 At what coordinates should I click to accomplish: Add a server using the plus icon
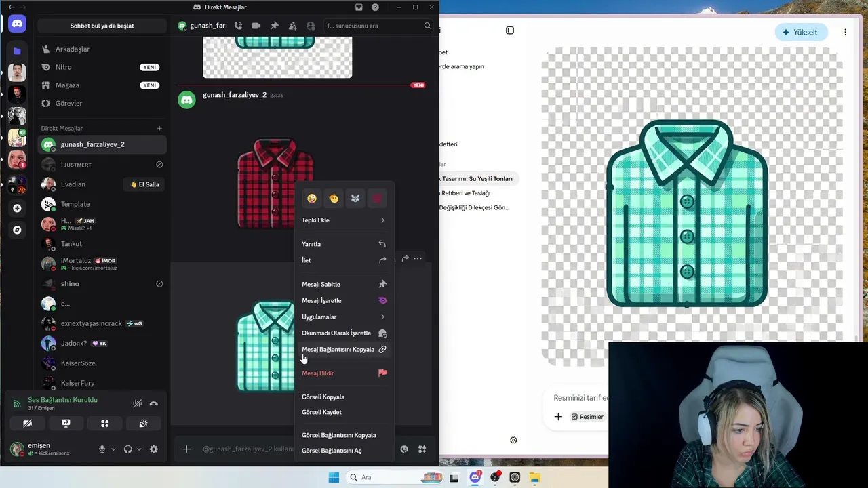coord(17,208)
